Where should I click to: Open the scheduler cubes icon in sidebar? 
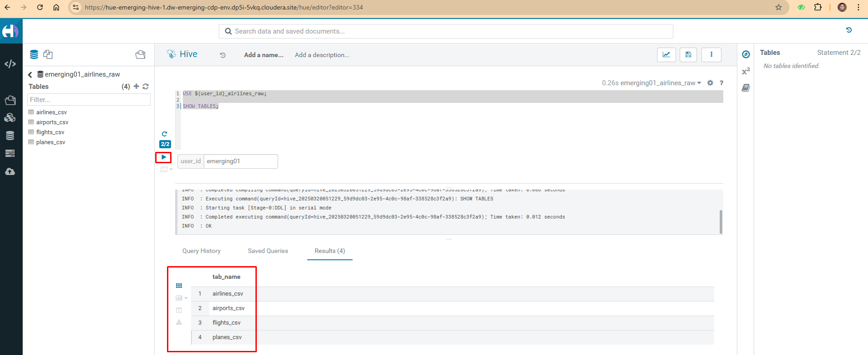point(10,118)
